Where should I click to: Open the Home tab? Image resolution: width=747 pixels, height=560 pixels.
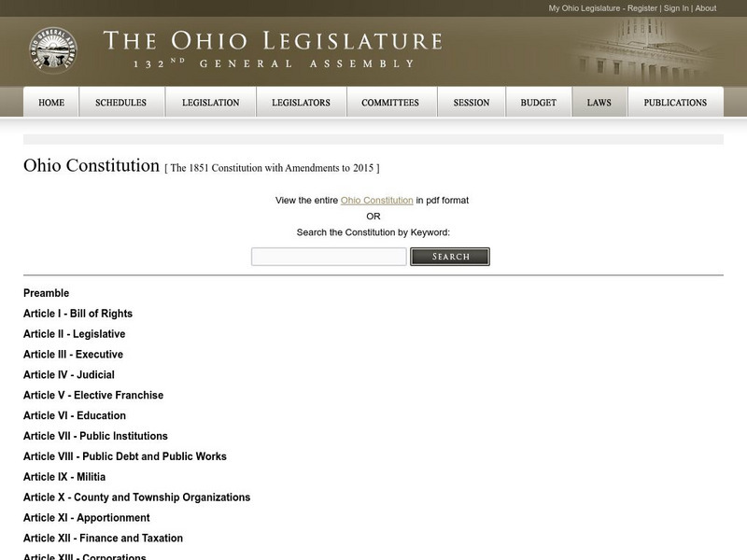pos(51,103)
